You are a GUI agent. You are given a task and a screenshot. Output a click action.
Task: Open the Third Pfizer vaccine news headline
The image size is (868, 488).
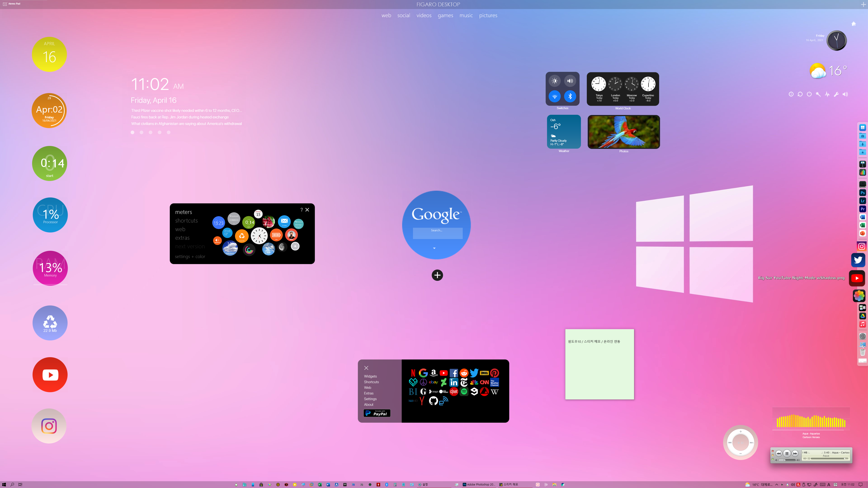[187, 110]
